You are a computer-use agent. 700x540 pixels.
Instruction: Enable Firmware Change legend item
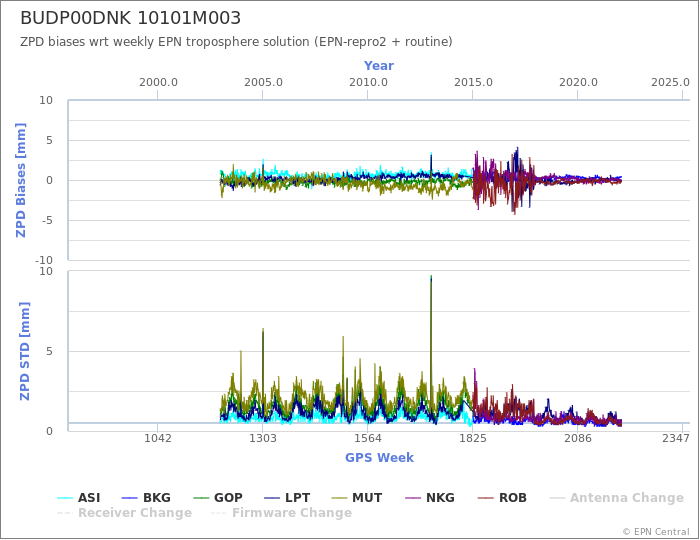click(281, 513)
